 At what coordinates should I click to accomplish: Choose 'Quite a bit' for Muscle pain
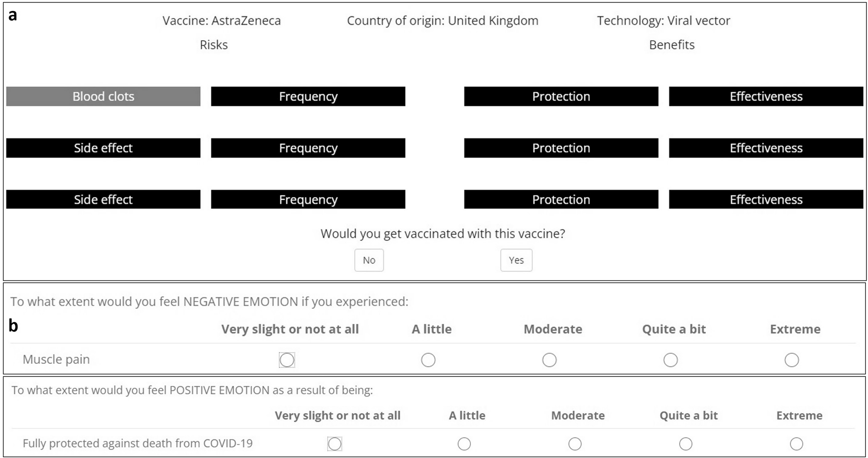tap(671, 360)
